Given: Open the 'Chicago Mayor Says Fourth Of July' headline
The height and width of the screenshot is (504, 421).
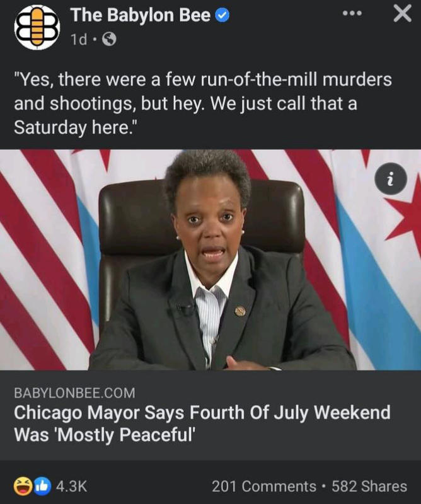Looking at the screenshot, I should [x=202, y=423].
